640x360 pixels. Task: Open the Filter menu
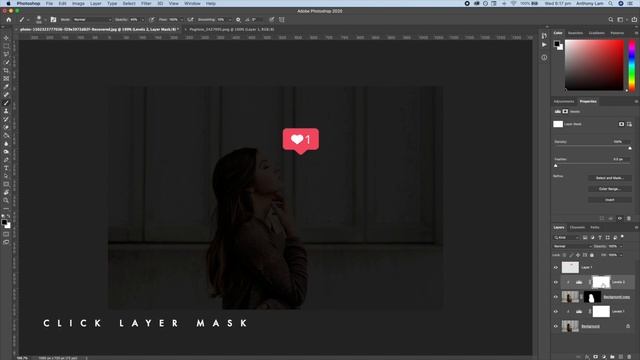click(146, 3)
